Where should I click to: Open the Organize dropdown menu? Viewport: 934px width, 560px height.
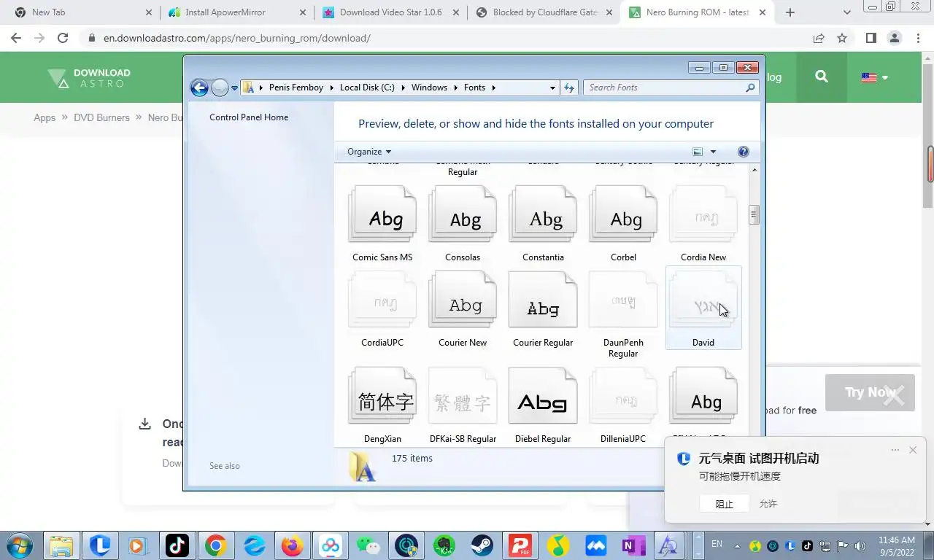point(369,152)
